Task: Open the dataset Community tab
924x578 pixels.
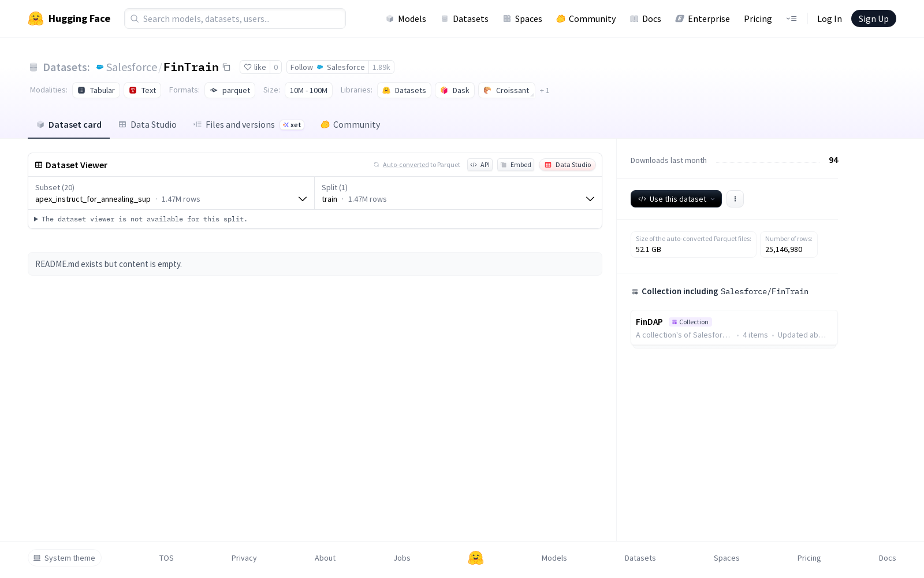Action: (x=351, y=124)
